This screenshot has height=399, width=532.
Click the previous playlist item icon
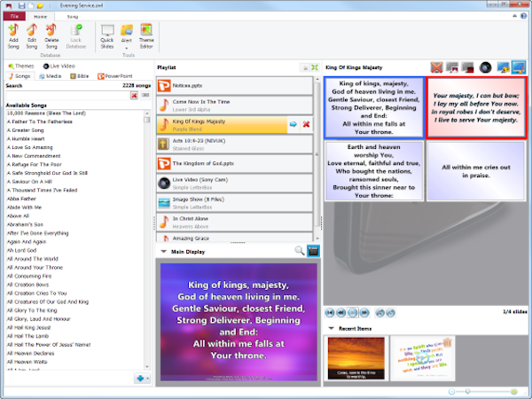tap(380, 312)
